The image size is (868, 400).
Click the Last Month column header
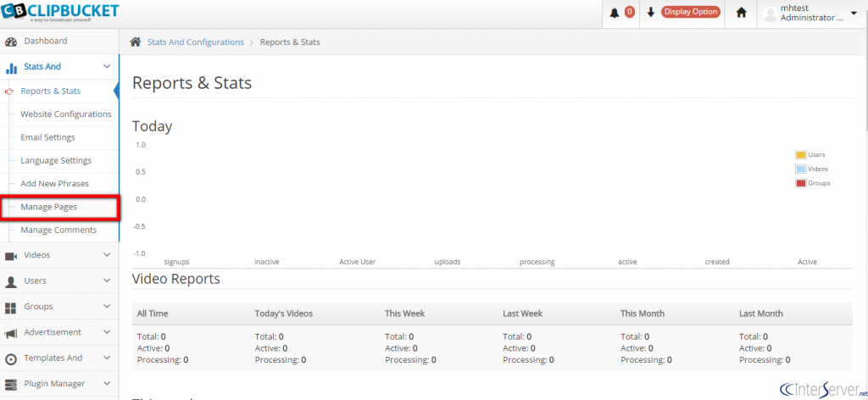click(760, 314)
